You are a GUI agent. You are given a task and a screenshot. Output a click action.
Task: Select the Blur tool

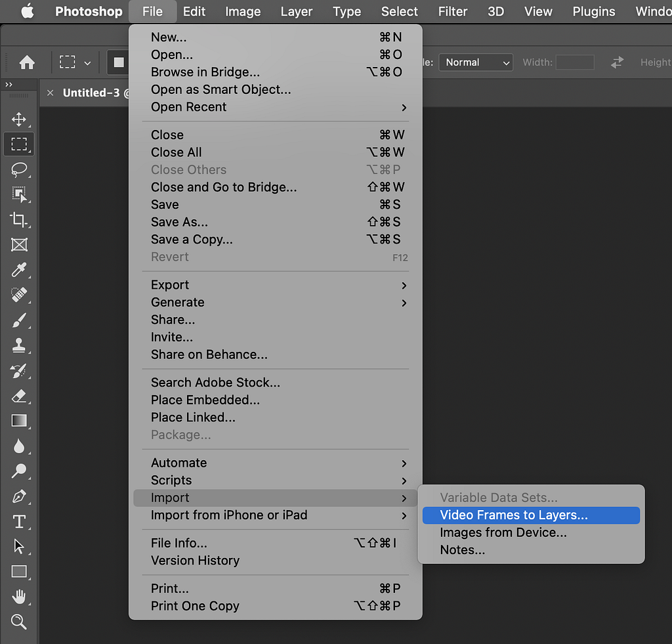coord(19,446)
